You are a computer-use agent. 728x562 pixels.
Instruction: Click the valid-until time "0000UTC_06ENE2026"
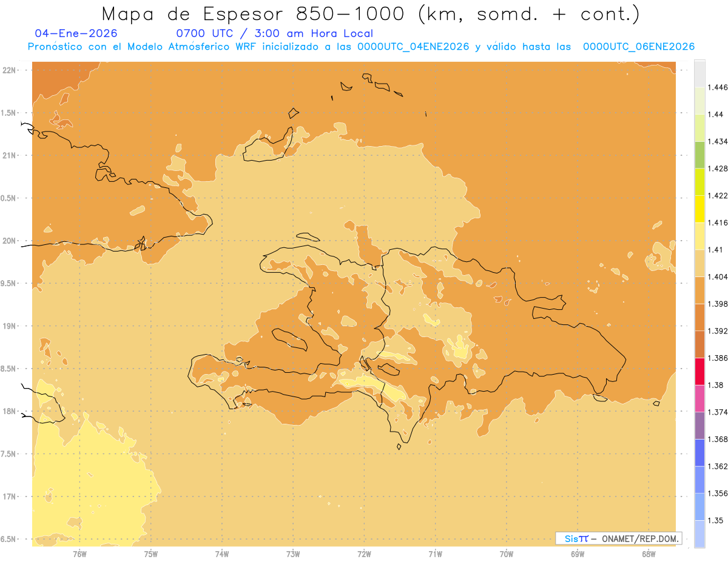click(639, 47)
